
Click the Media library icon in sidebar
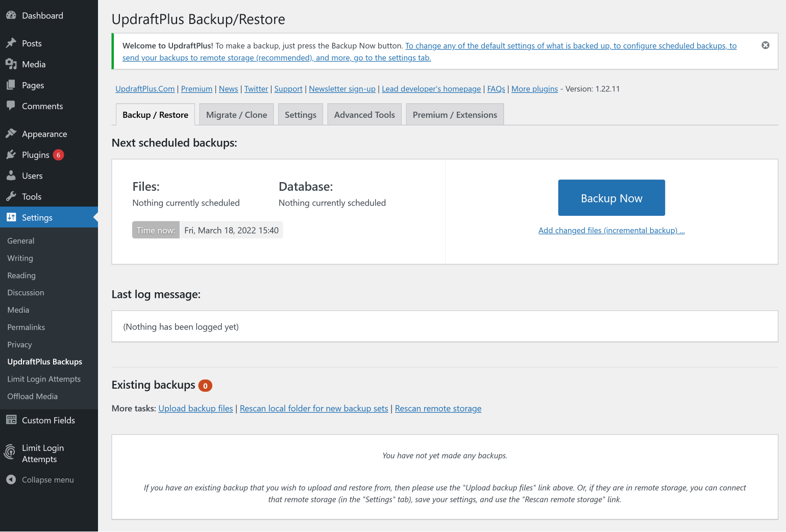tap(11, 64)
